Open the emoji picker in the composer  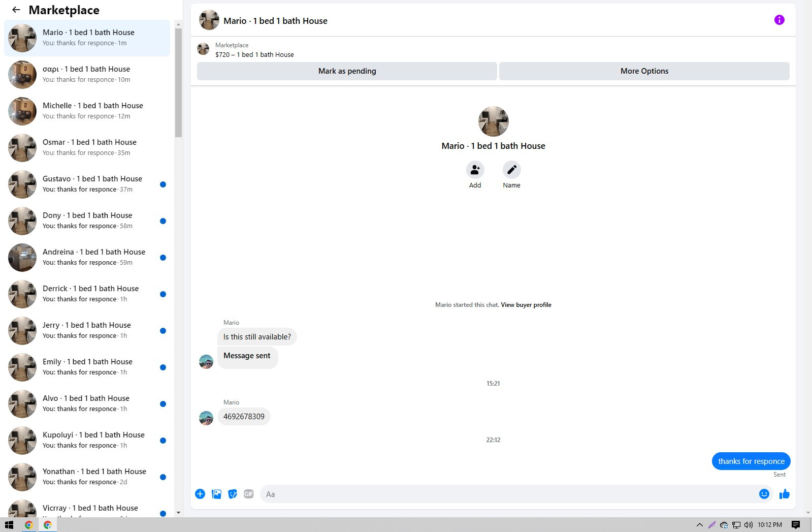tap(764, 494)
